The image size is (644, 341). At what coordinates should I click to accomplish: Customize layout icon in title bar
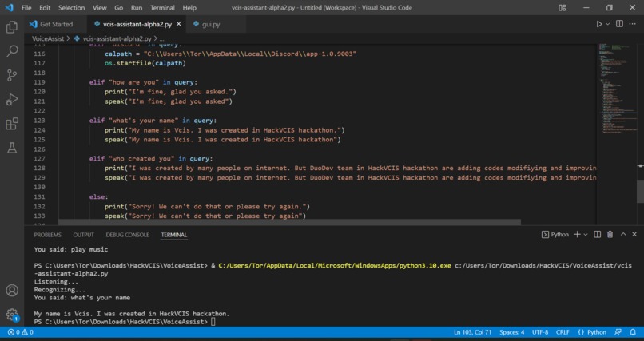coord(563,8)
